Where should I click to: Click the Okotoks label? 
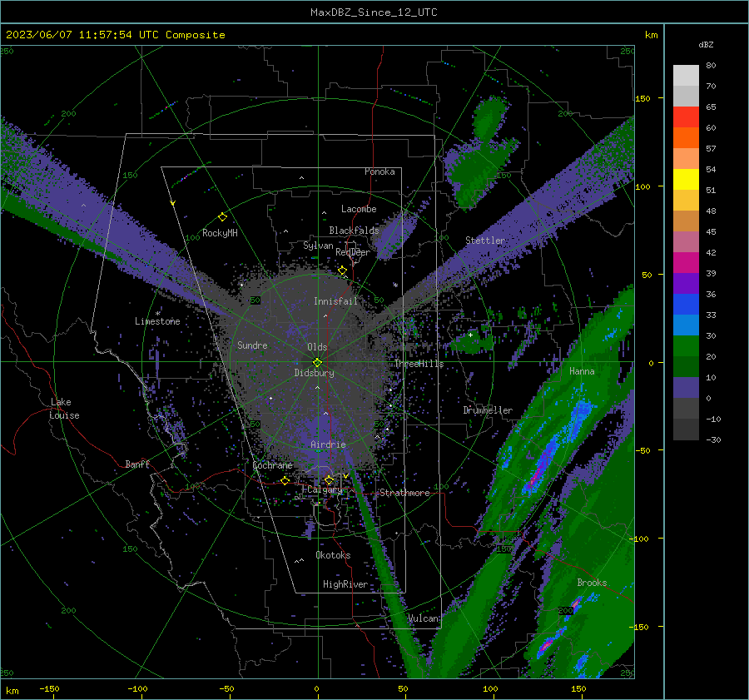(x=333, y=555)
